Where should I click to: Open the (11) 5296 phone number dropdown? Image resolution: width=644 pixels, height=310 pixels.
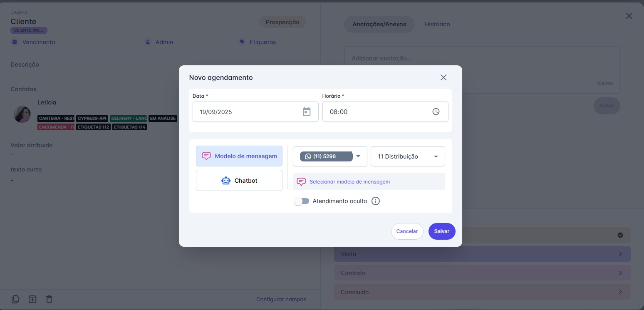point(358,156)
